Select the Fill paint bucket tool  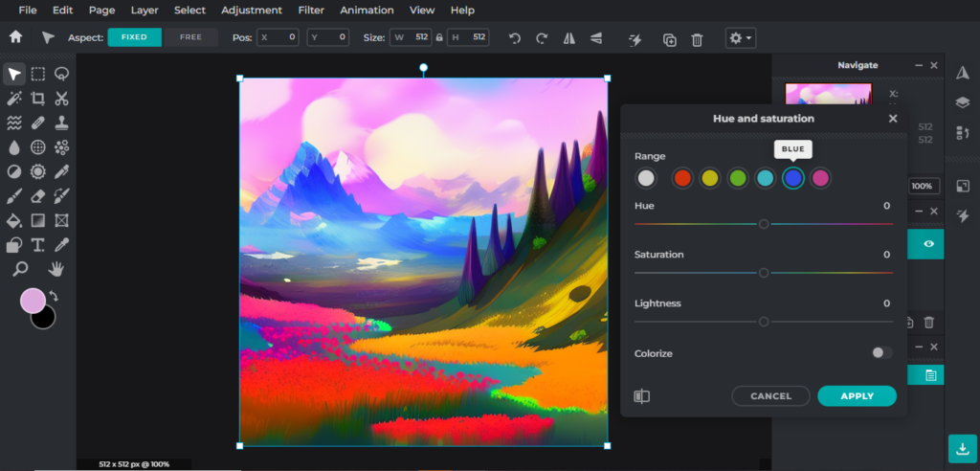tap(14, 220)
